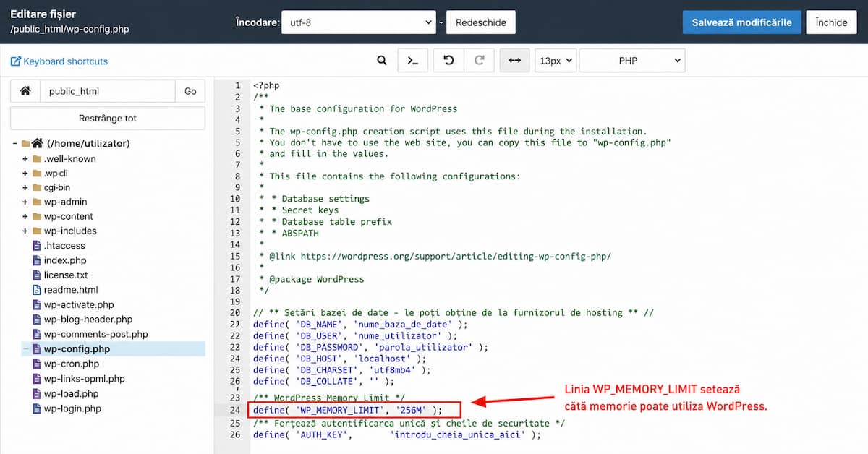
Task: Click the wp-cron.php file icon
Action: pyautogui.click(x=37, y=364)
